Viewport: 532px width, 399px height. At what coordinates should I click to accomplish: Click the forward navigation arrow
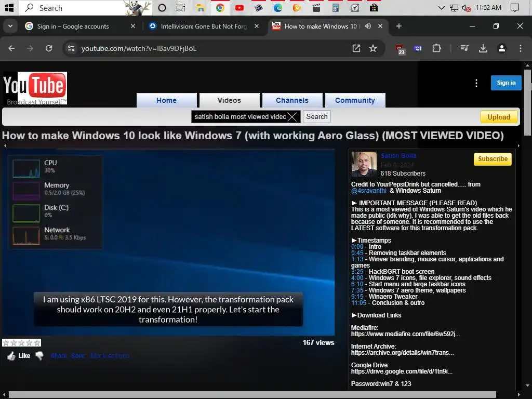pos(30,48)
